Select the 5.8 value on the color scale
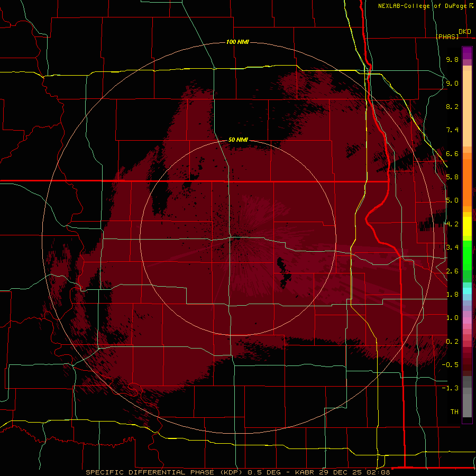Image resolution: width=476 pixels, height=476 pixels. 452,177
